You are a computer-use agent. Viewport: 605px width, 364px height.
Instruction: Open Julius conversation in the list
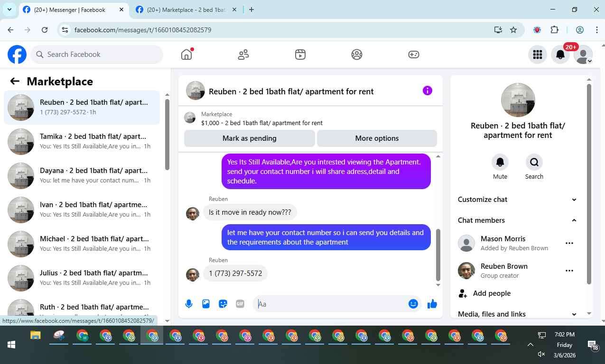click(82, 278)
